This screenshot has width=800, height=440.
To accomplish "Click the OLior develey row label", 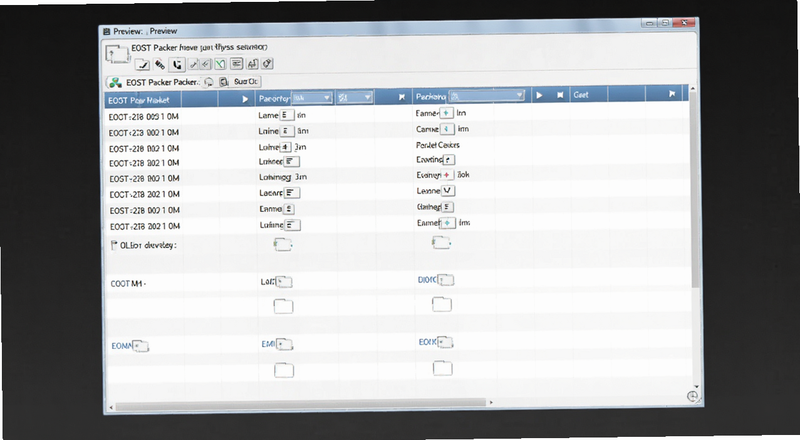I will [148, 246].
